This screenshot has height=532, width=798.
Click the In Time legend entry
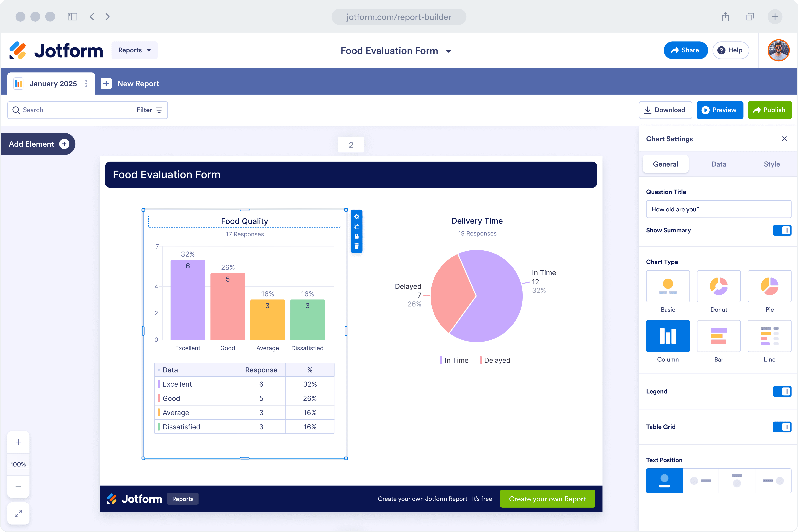point(454,360)
